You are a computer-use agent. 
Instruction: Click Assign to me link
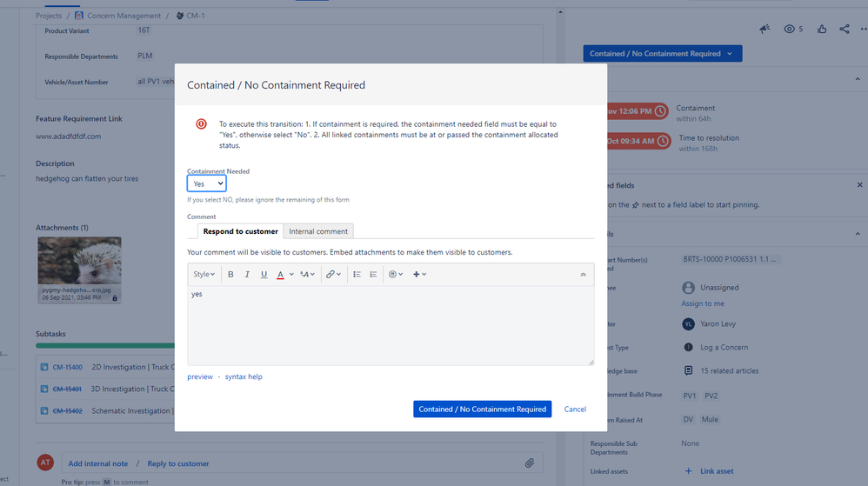(x=703, y=303)
